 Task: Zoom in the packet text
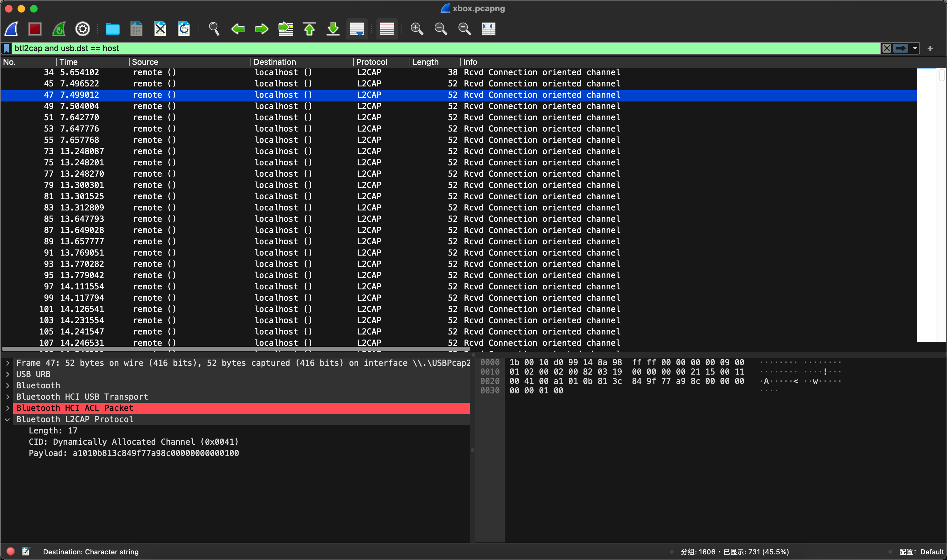click(x=417, y=29)
